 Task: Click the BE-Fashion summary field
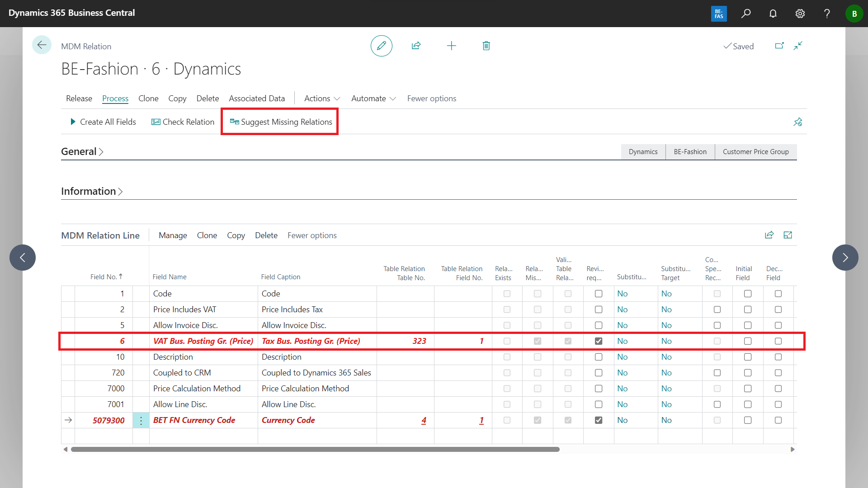point(690,152)
